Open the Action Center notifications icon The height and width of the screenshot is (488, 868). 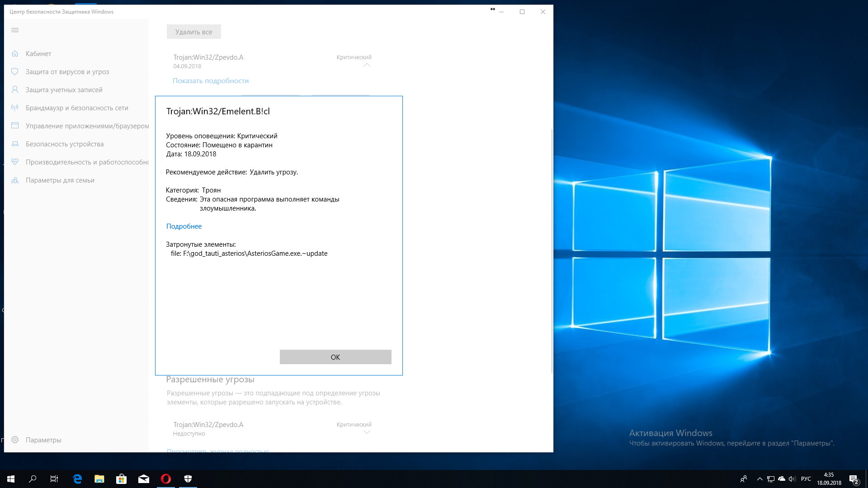[x=854, y=479]
